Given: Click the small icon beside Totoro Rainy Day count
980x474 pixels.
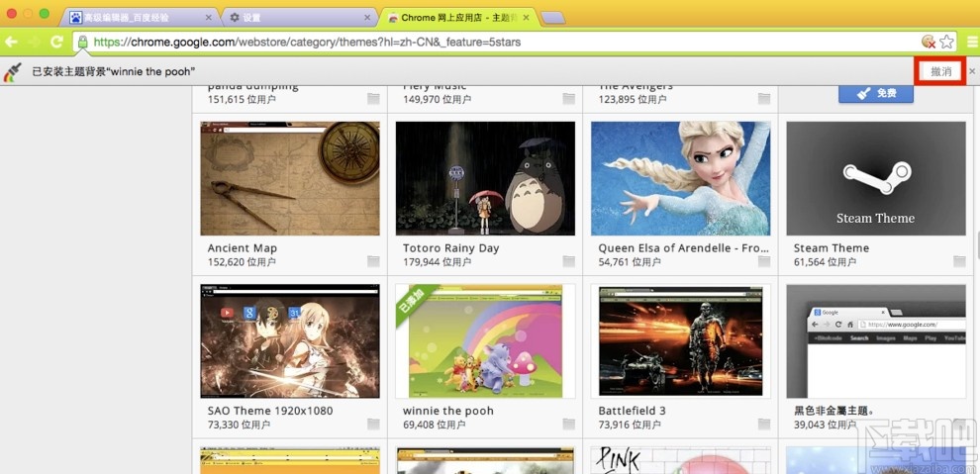Looking at the screenshot, I should (568, 262).
